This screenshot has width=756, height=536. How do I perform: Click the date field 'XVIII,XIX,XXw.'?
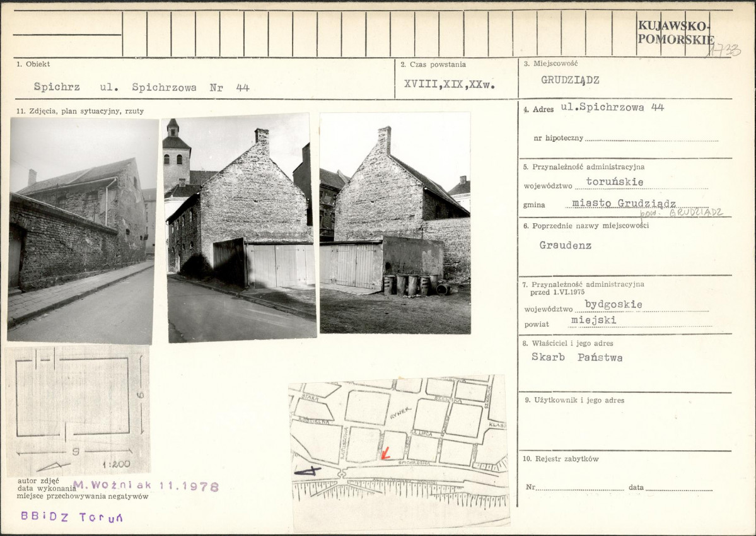point(448,83)
